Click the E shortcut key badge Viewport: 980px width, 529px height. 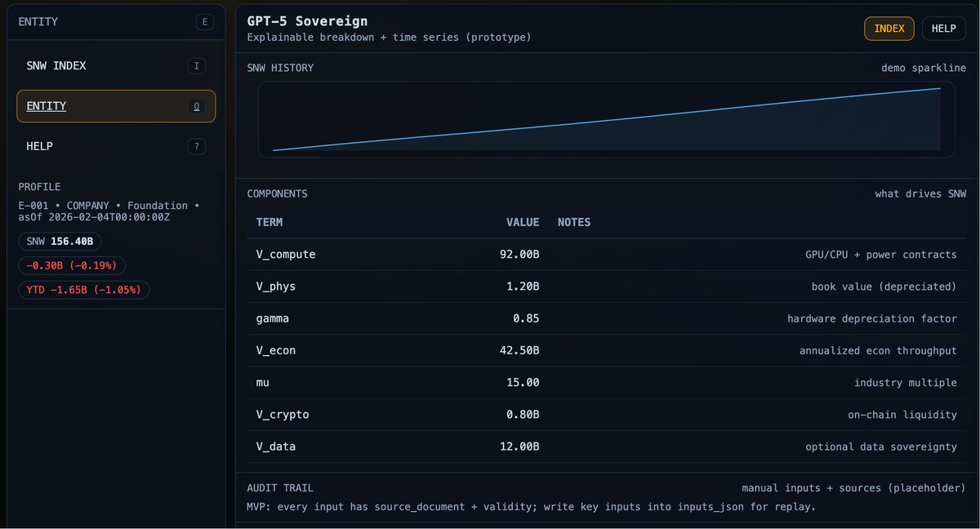[204, 22]
